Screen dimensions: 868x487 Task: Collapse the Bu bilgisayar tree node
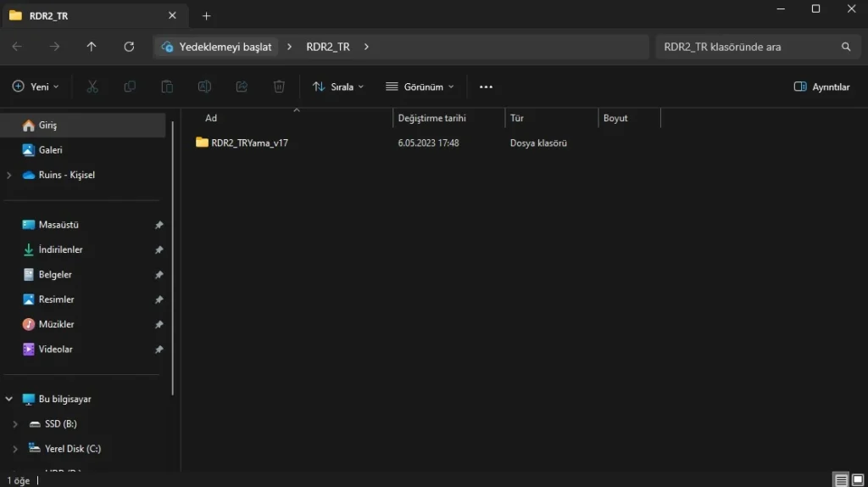8,399
